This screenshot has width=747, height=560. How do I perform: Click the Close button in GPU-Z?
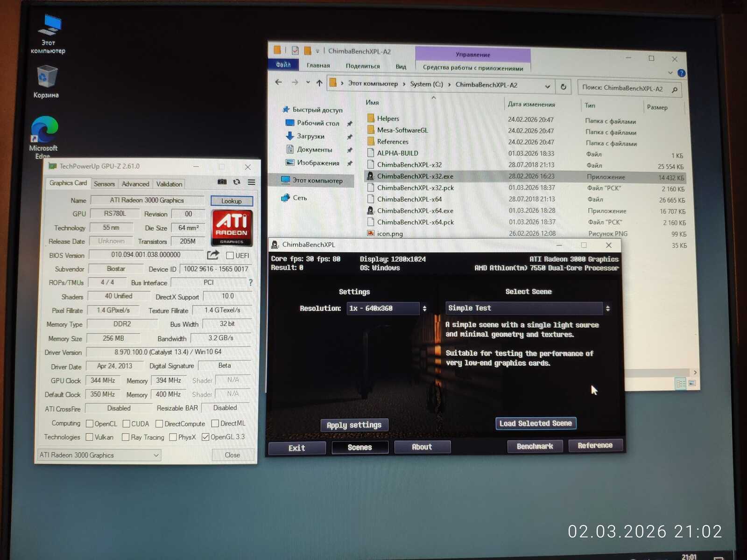pos(233,455)
